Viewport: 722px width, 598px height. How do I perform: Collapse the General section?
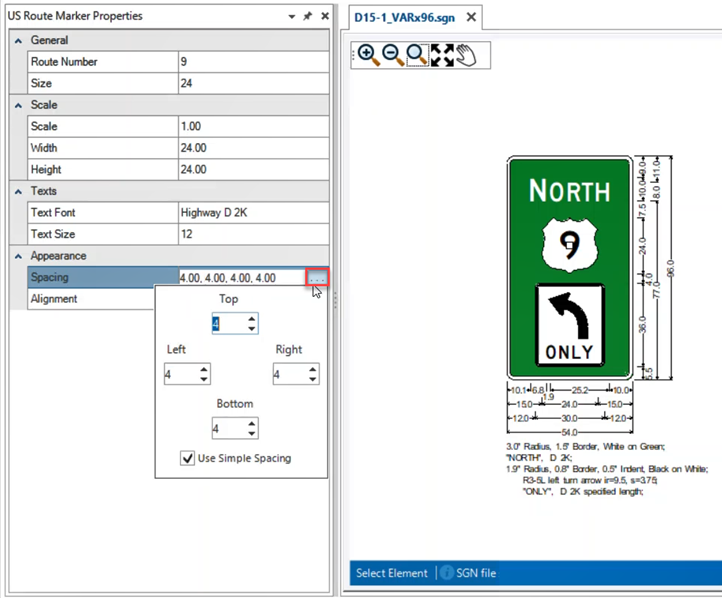coord(17,41)
